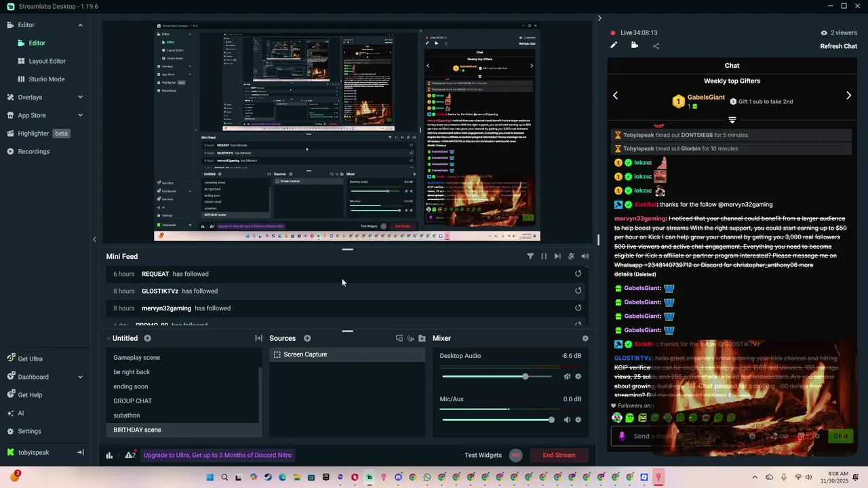Add a new source with the plus icon
Image resolution: width=868 pixels, height=488 pixels.
pos(307,338)
